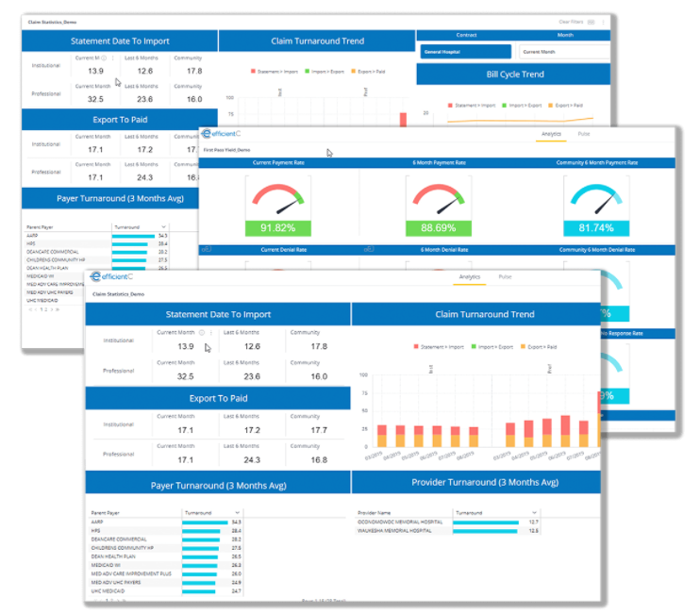Select the General Hospital contract filter
Screen dimensions: 700x614
[x=466, y=52]
